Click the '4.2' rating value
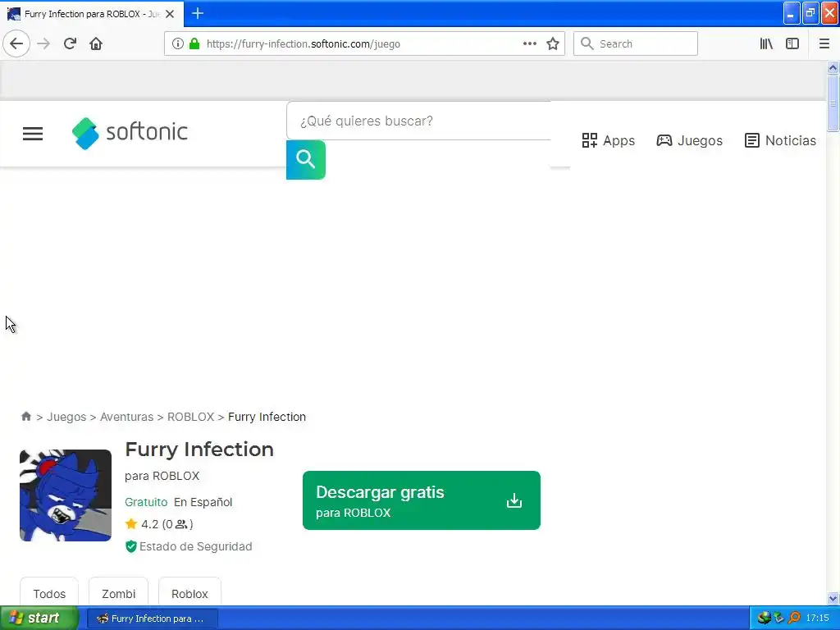This screenshot has height=630, width=840. click(149, 524)
